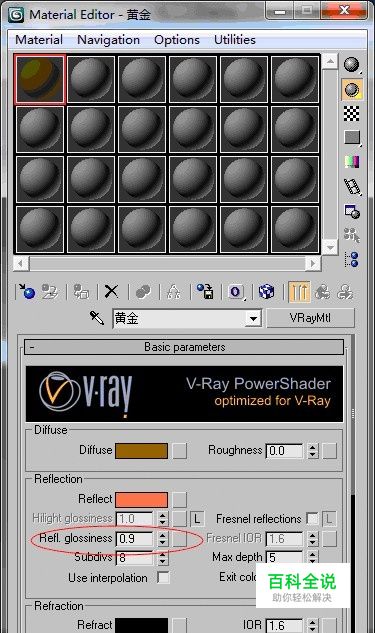
Task: Click the Subdivs spinner arrows
Action: (x=162, y=558)
